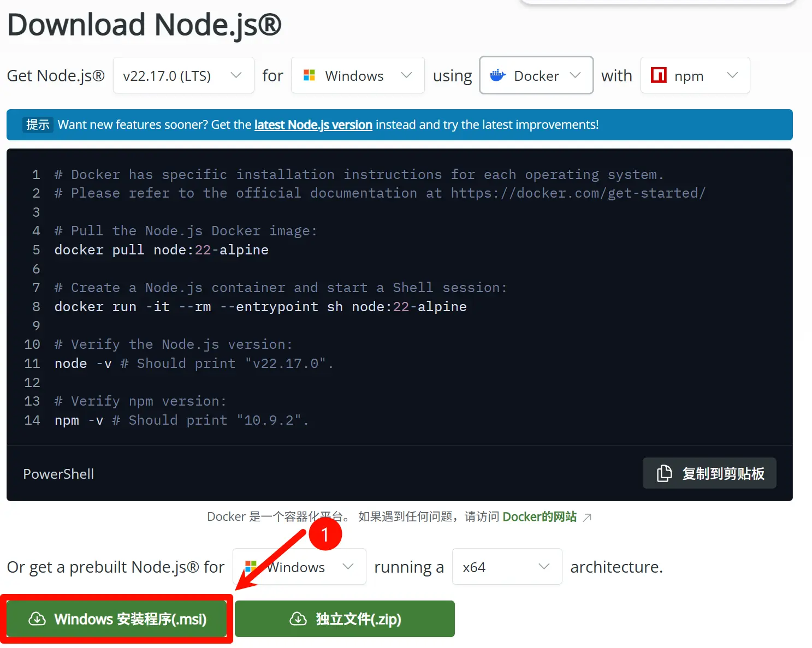Click the 复制到剪贴板 button

(x=709, y=473)
